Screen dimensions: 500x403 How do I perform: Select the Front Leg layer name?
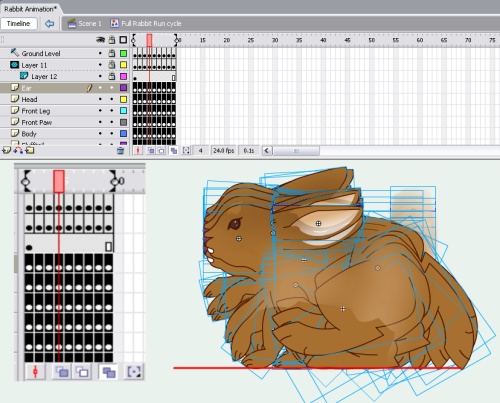[x=36, y=111]
